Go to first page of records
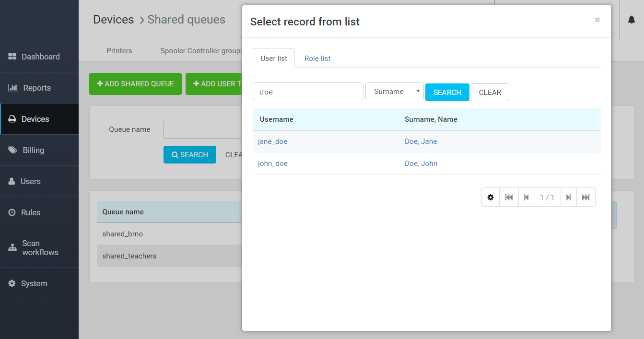 point(509,197)
